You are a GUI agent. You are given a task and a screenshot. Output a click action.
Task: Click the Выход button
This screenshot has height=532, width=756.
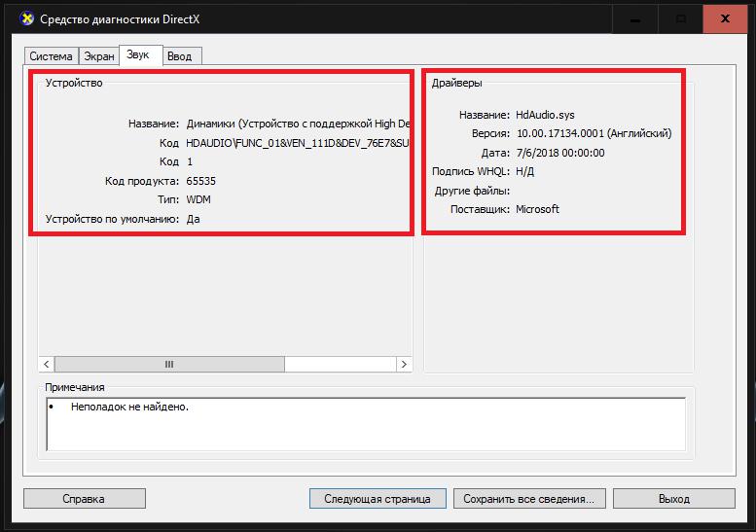point(674,499)
